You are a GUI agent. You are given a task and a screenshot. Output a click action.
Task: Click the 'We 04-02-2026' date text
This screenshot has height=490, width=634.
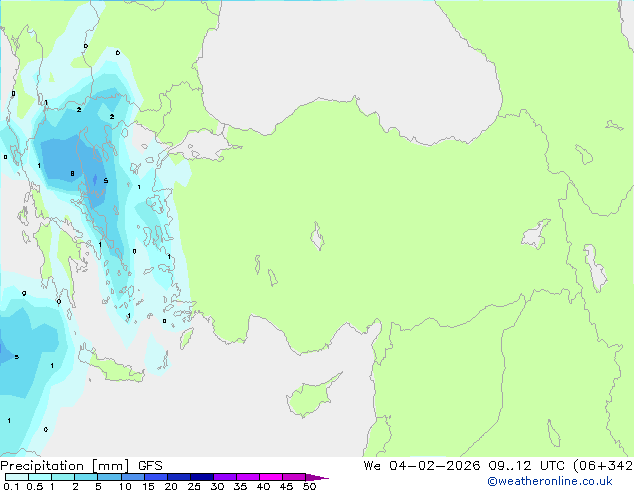pyautogui.click(x=422, y=466)
